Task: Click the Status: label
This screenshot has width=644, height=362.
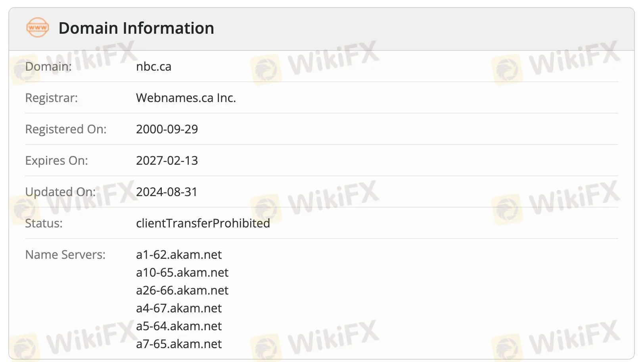Action: click(x=44, y=223)
